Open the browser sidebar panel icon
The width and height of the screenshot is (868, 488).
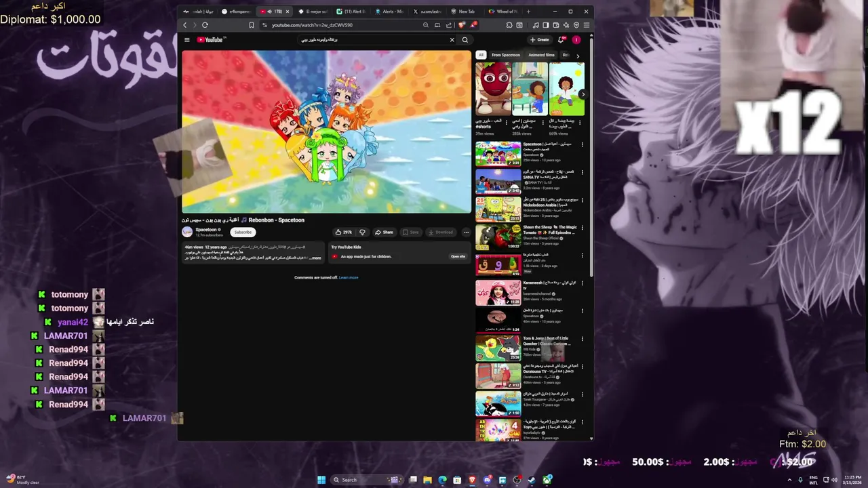pyautogui.click(x=545, y=25)
